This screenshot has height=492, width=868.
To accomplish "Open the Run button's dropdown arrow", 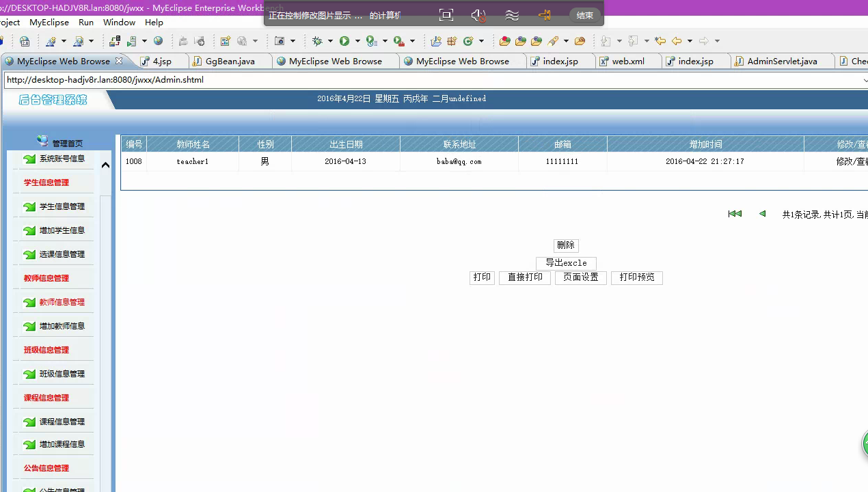I will coord(356,41).
